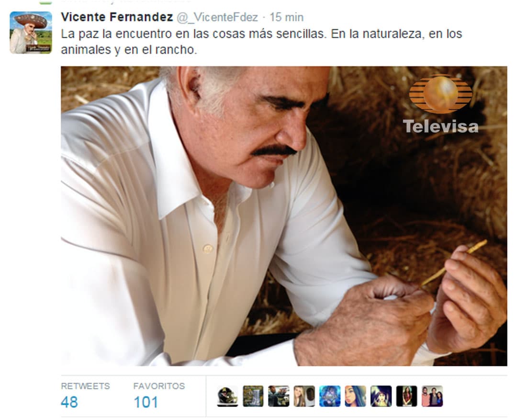Screen dimensions: 517x420
Task: Click the blue glowing artwork avatar
Action: coord(330,396)
